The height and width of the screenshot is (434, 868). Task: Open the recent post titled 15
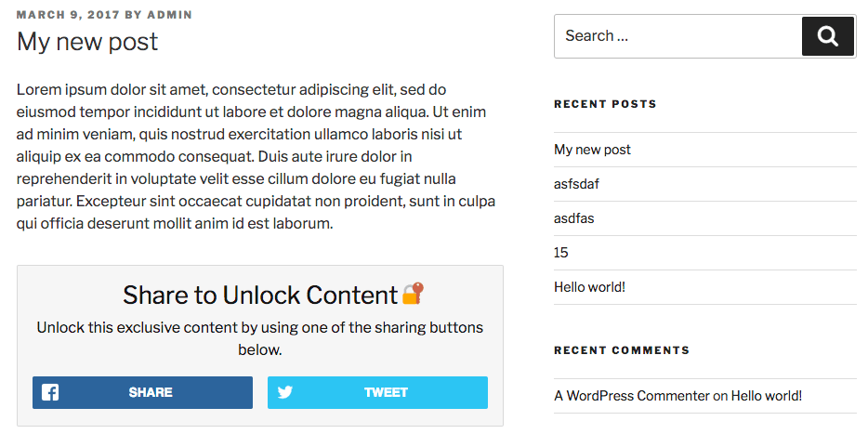pos(561,253)
